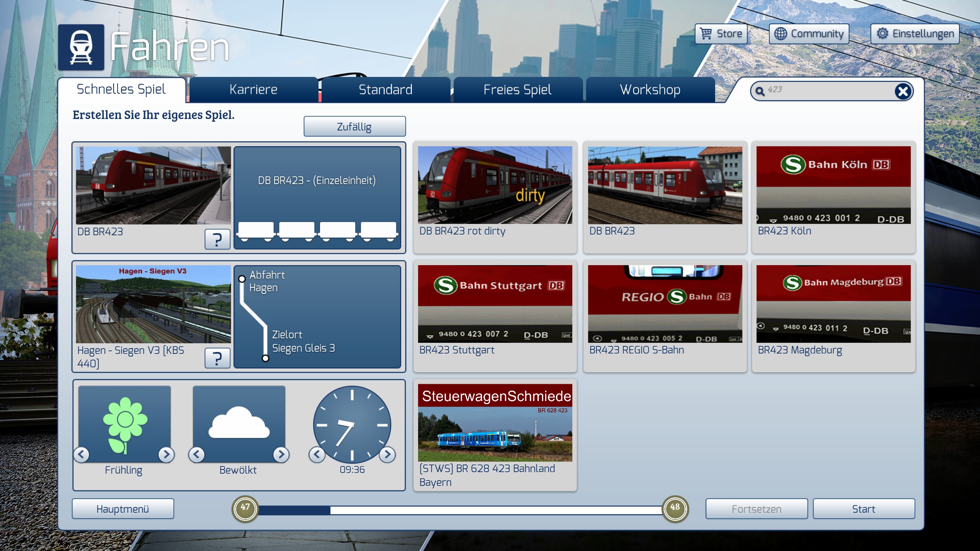This screenshot has height=551, width=980.
Task: Click the cloudy weather icon
Action: (239, 423)
